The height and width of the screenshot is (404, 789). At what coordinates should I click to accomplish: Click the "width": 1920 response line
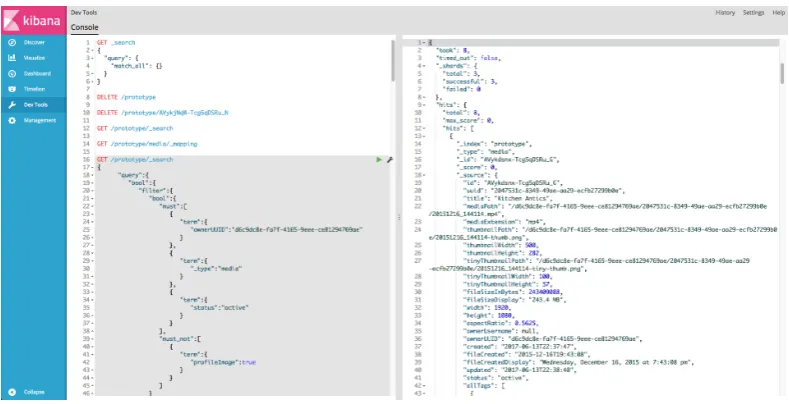click(487, 308)
